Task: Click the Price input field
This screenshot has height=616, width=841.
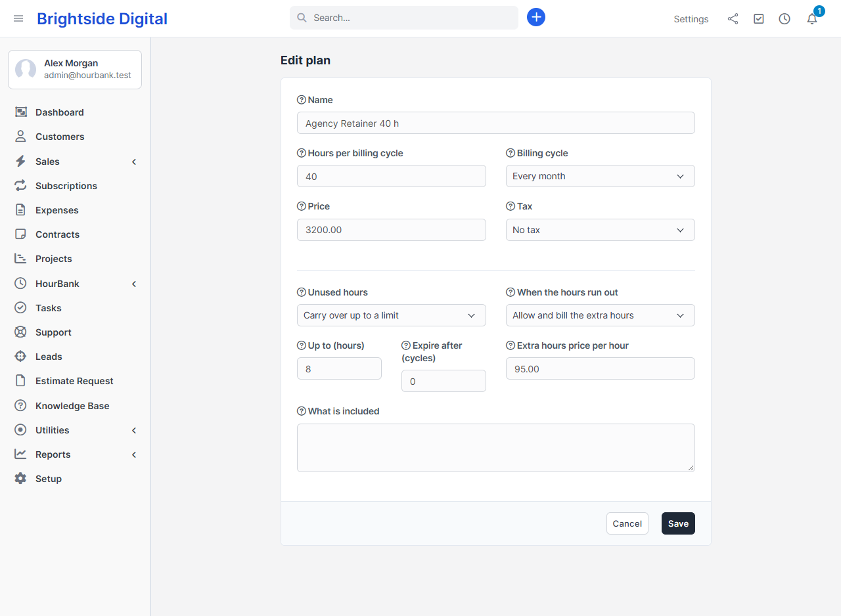Action: (392, 230)
